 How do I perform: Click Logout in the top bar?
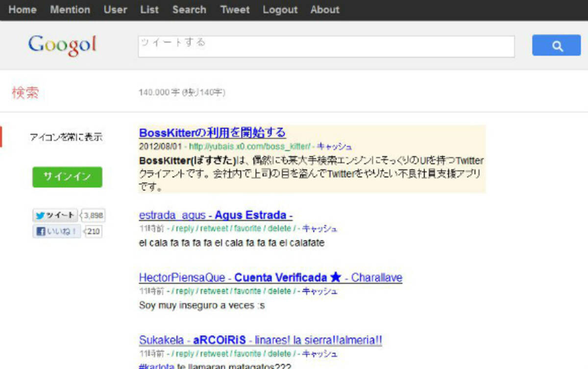(280, 9)
